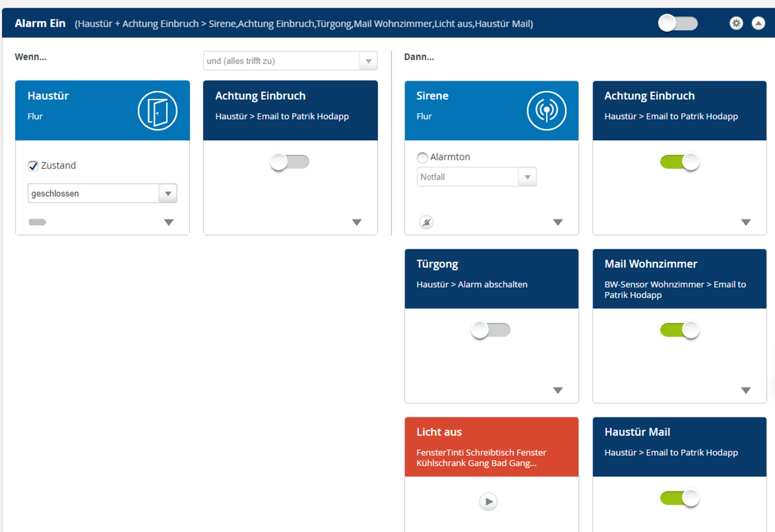Click the Haustür Mail card header
Viewport: 775px width, 532px height.
[679, 447]
